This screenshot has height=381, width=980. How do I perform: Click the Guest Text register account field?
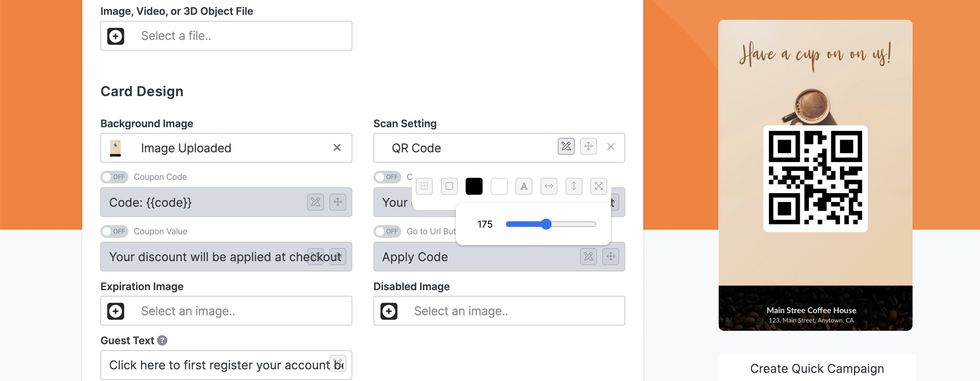click(226, 365)
